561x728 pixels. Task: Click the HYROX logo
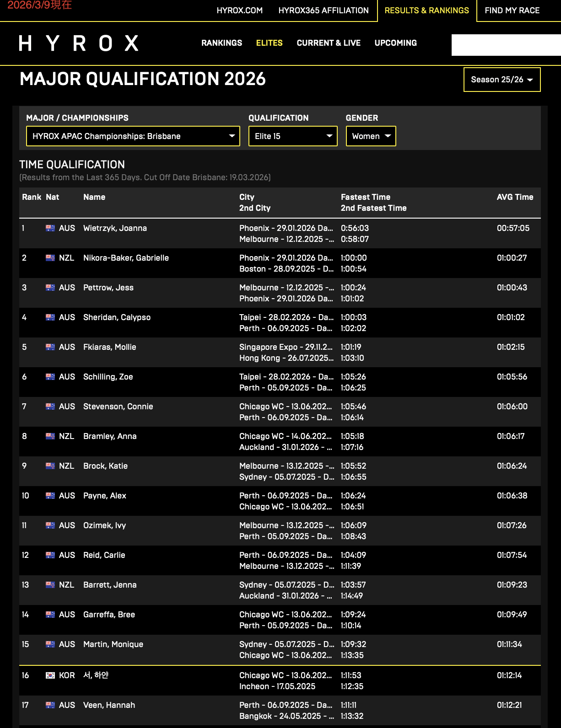pyautogui.click(x=78, y=43)
